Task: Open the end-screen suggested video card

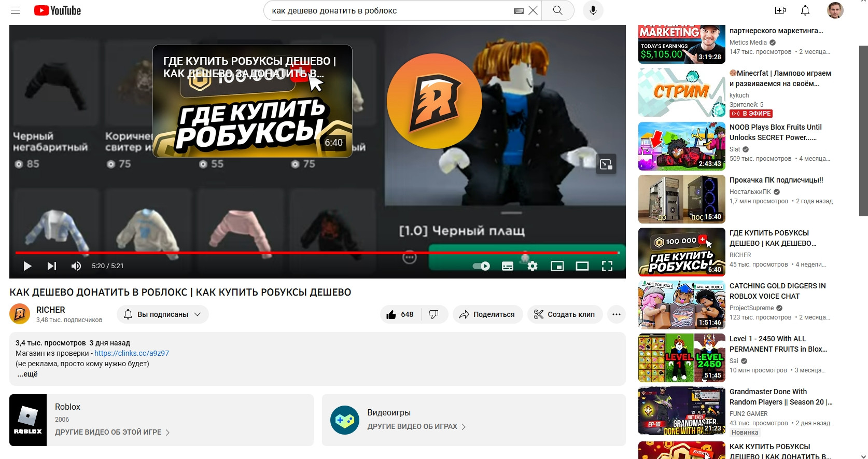Action: click(253, 101)
